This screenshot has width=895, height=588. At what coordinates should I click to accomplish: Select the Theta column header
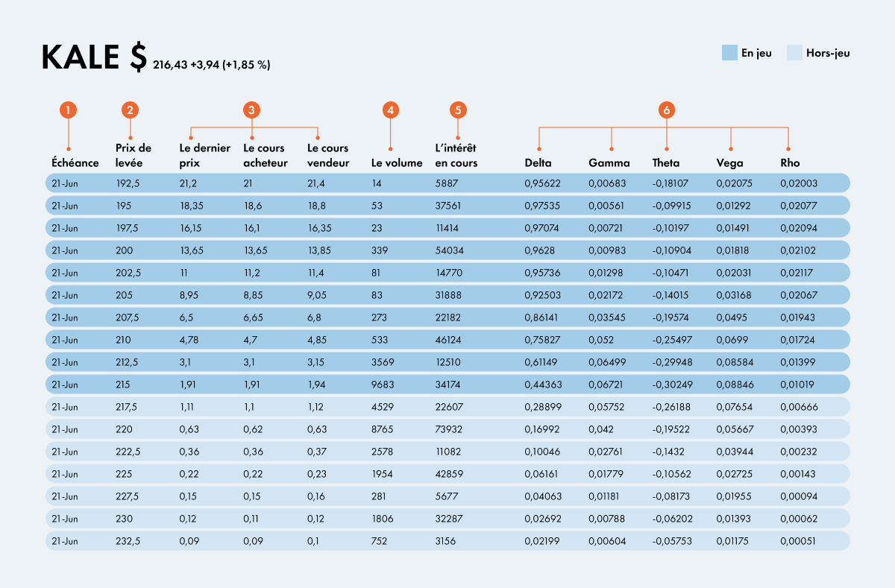pyautogui.click(x=666, y=162)
